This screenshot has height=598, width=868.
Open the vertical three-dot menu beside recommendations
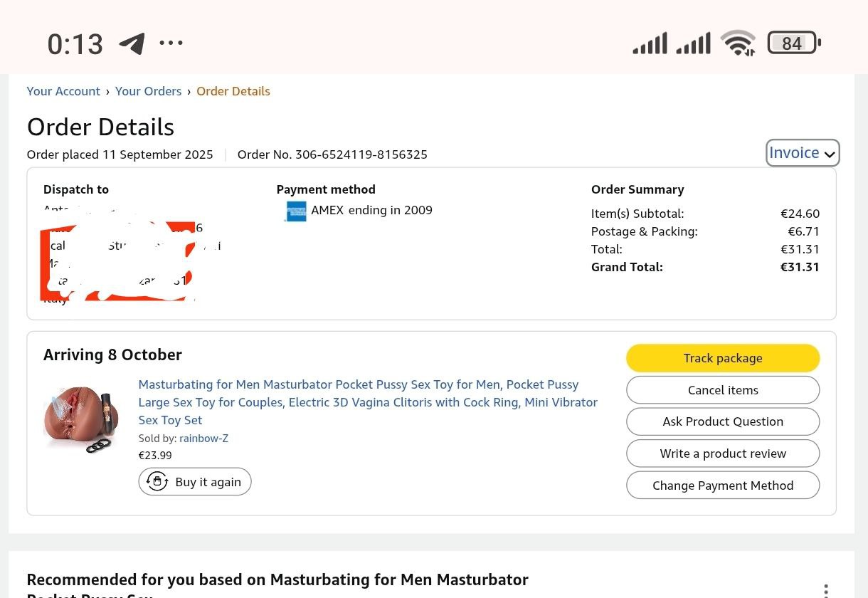(825, 590)
